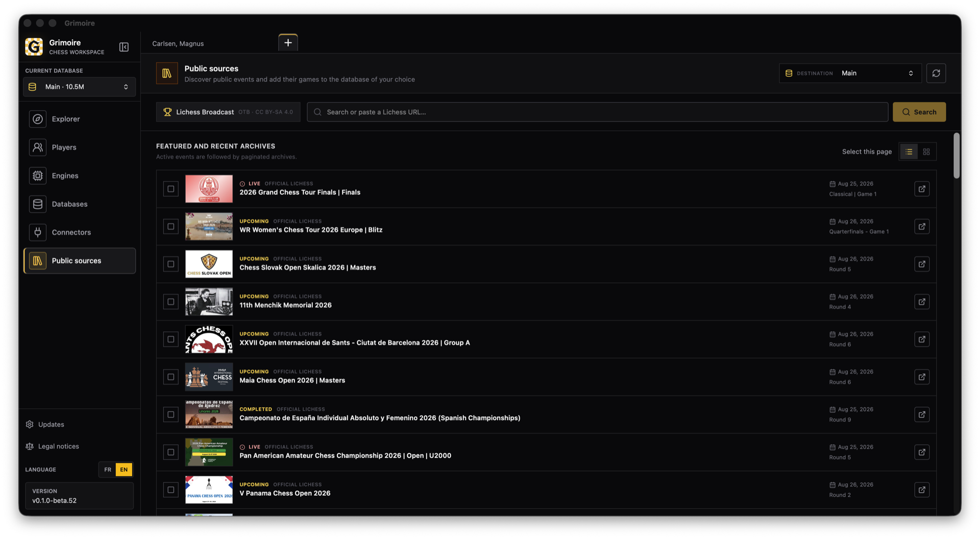Open Chess Slovak Open external link

click(x=922, y=264)
